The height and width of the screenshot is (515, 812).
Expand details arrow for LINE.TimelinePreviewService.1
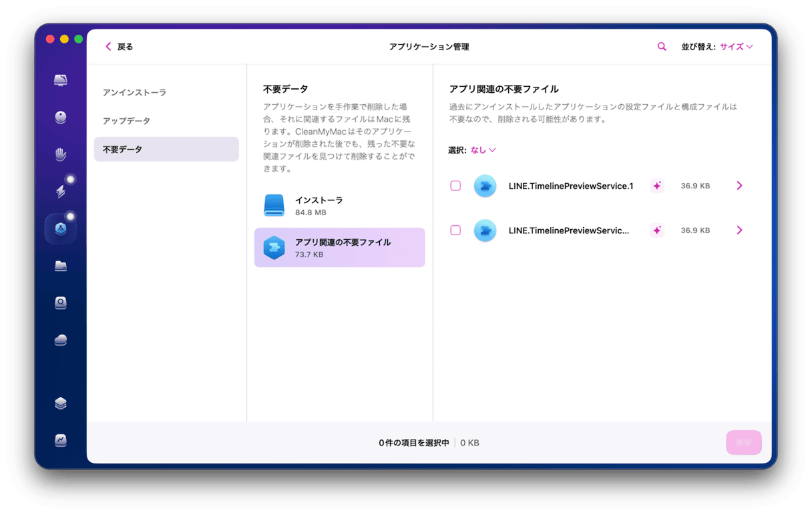tap(739, 186)
